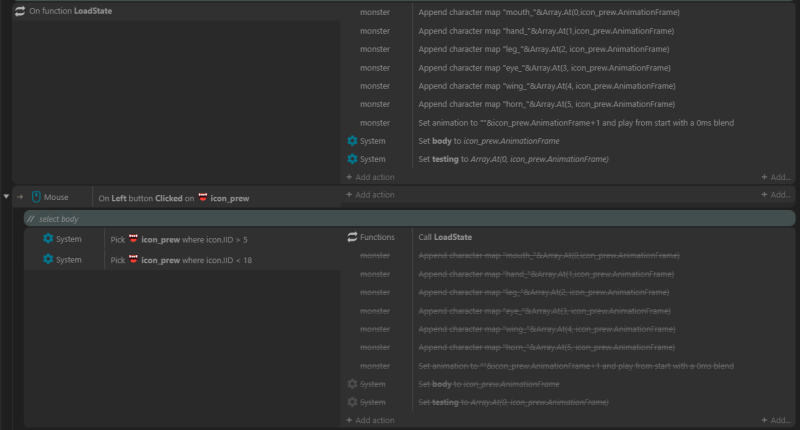Select disabled Append character map wing_ action
This screenshot has width=800, height=430.
tap(547, 330)
